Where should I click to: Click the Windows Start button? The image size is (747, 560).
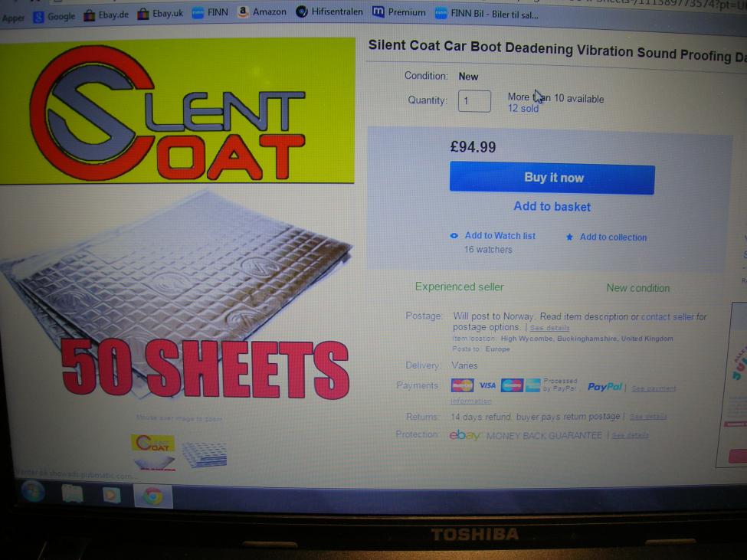click(x=33, y=492)
